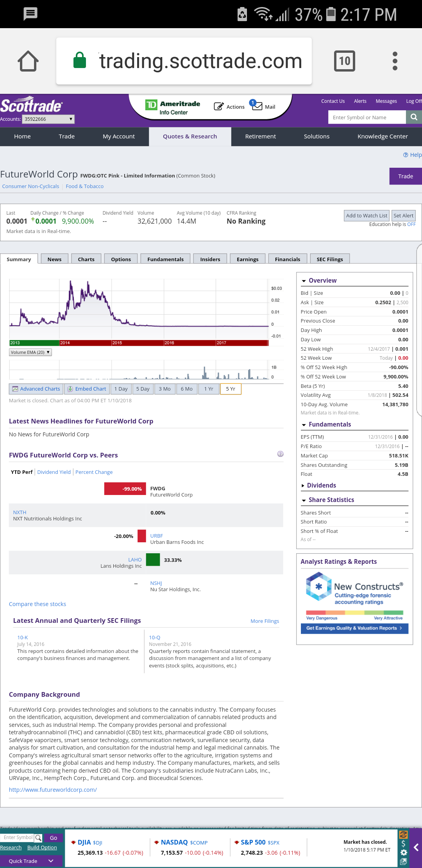Click the help question icon beside Peers heading
The width and height of the screenshot is (422, 868).
click(280, 454)
